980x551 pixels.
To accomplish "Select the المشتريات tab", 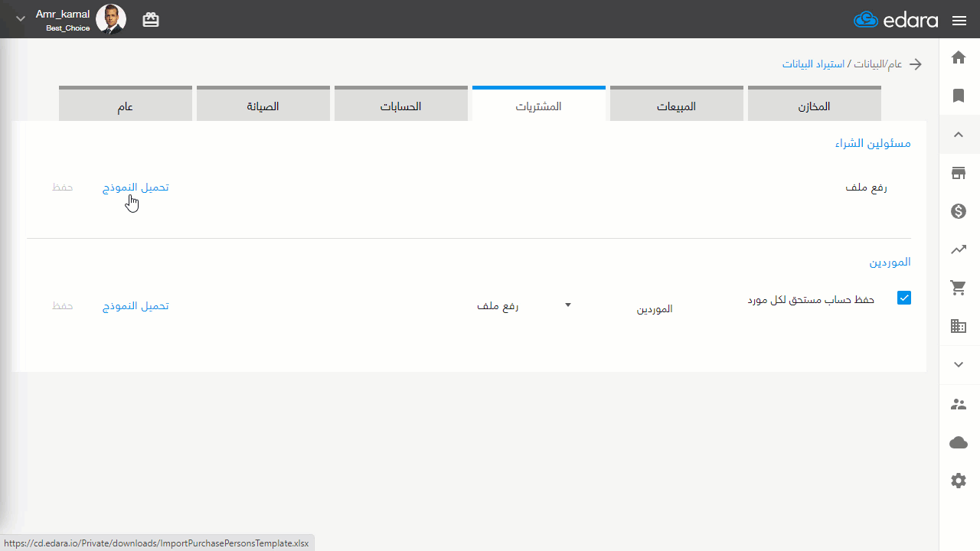I will (539, 105).
